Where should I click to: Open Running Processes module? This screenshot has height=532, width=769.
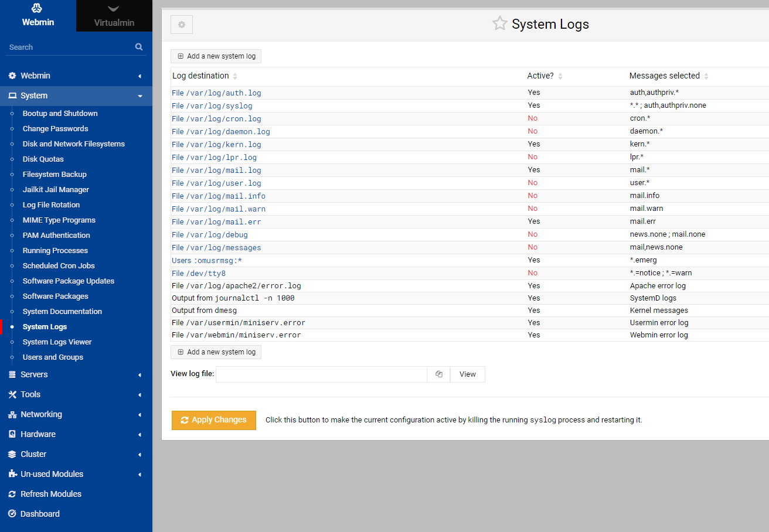coord(55,251)
